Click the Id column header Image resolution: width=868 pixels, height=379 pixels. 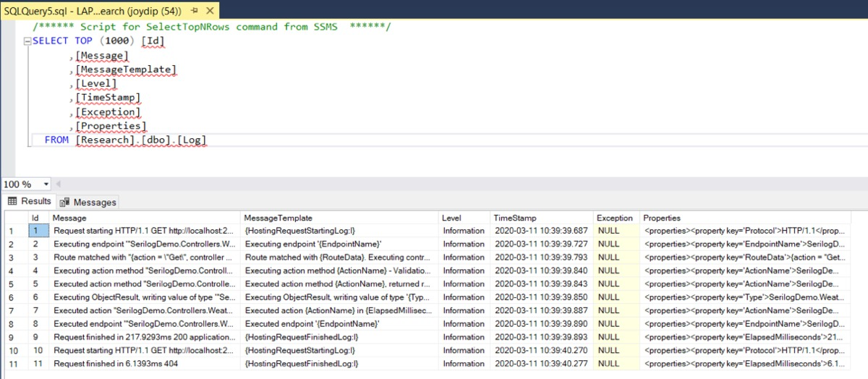[38, 218]
